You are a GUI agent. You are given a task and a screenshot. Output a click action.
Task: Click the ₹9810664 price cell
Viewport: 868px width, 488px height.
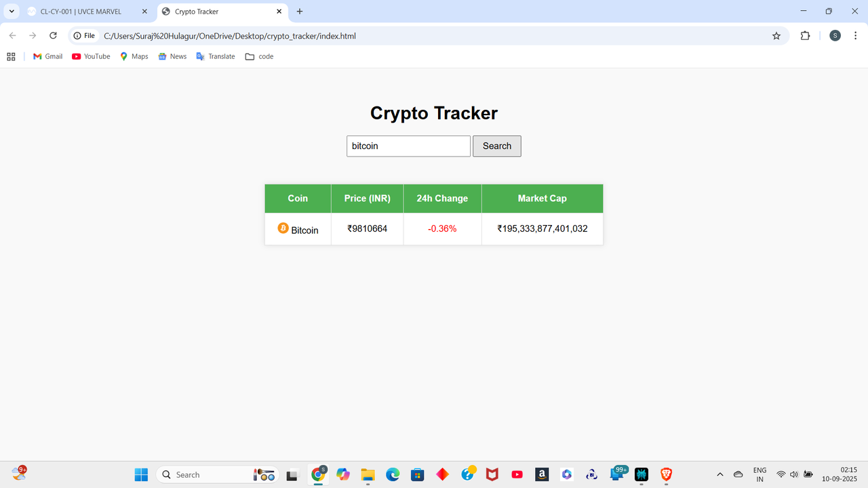tap(367, 229)
